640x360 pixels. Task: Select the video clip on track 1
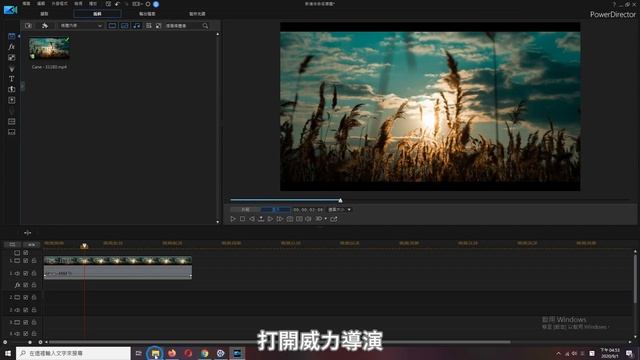(118, 260)
